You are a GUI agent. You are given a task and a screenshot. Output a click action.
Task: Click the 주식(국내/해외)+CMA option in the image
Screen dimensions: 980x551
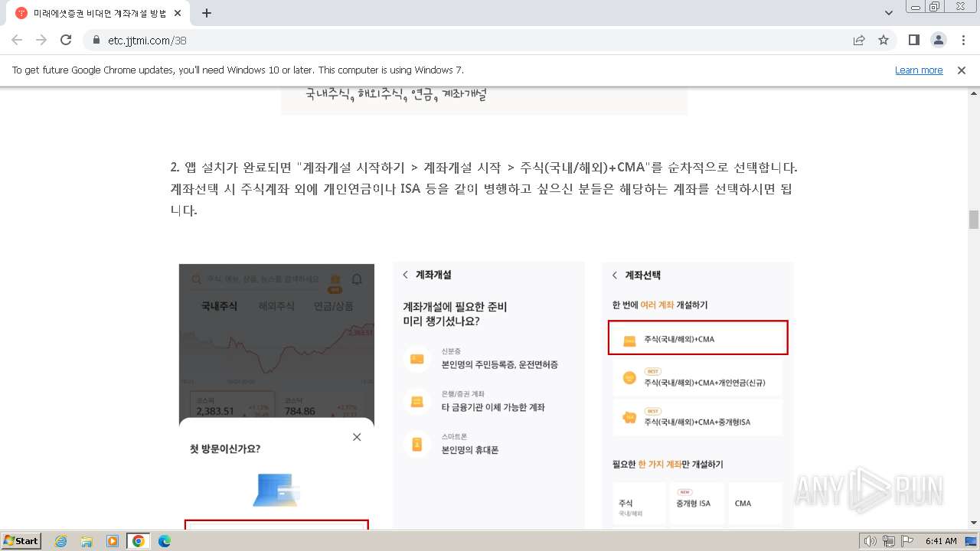click(697, 337)
